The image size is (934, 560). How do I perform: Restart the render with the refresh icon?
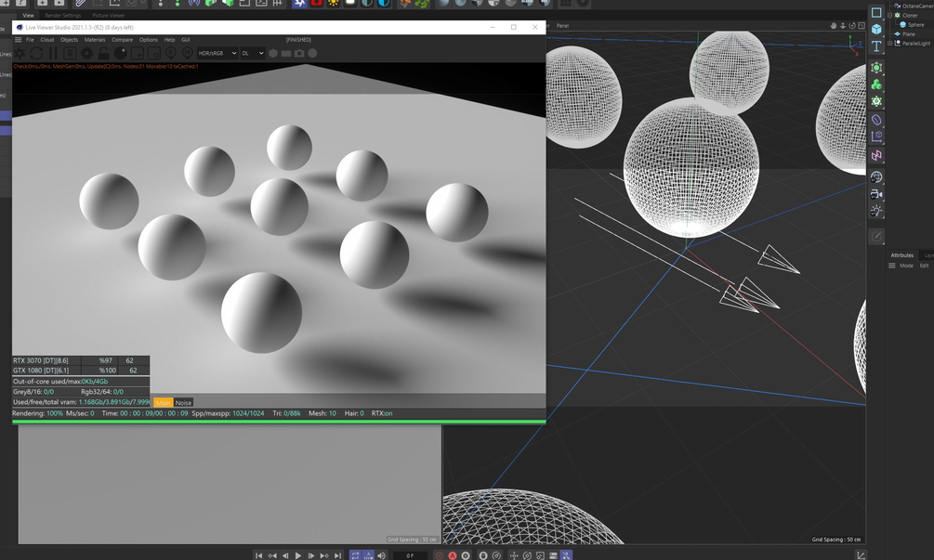[36, 53]
